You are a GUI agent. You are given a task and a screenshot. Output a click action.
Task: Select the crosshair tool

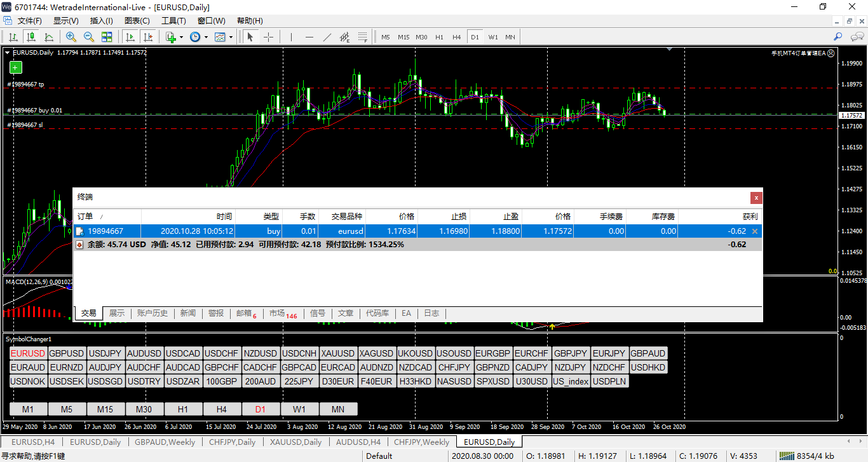(268, 37)
